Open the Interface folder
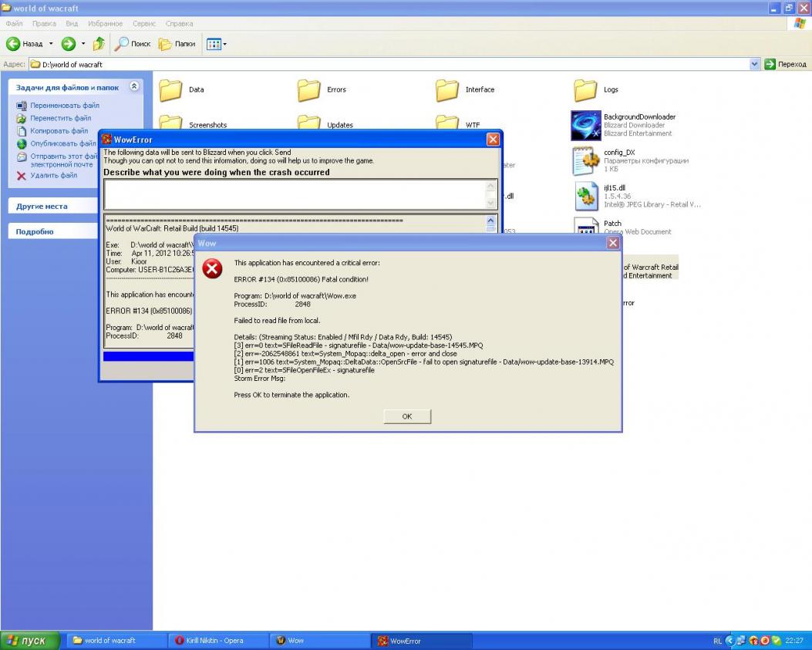The image size is (812, 650). pyautogui.click(x=447, y=90)
